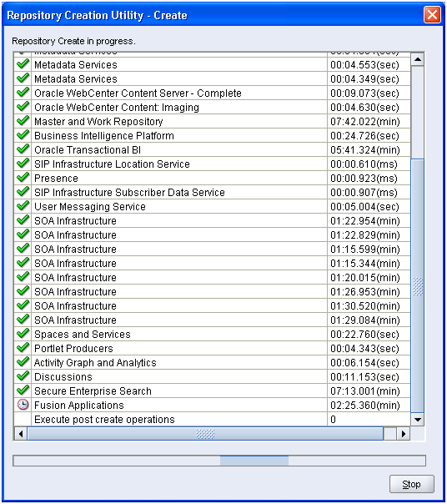Select the Secure Enterprise Search name

(x=93, y=391)
